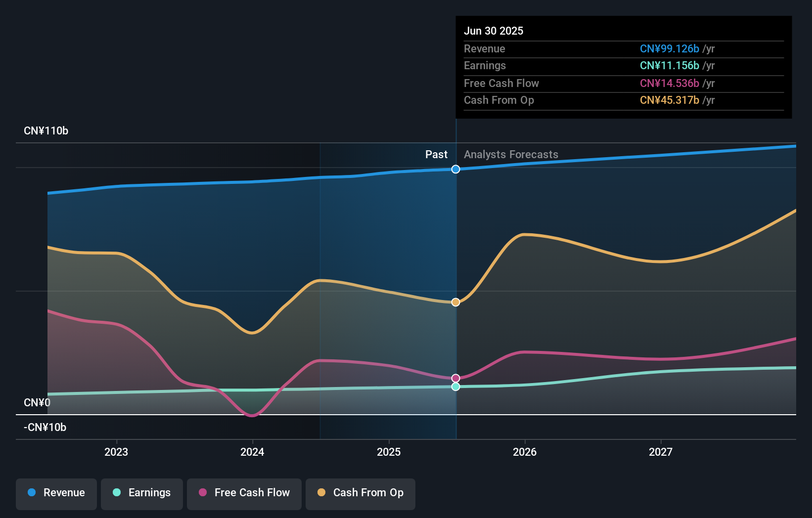Click the Revenue row label in tooltip
Viewport: 812px width, 518px height.
pos(485,48)
